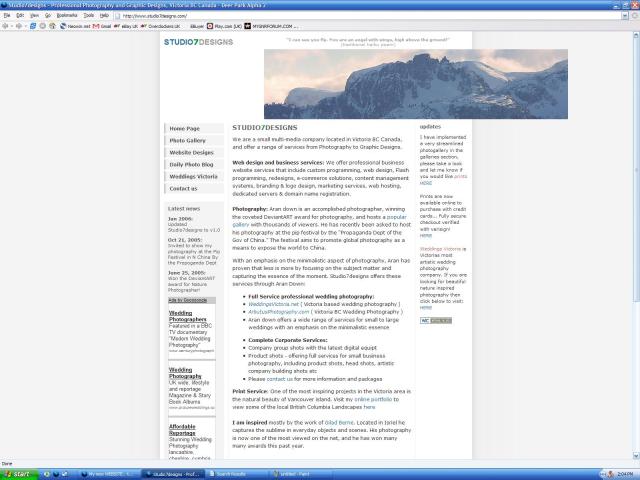
Task: Open the eBay UK bookmark
Action: click(126, 26)
